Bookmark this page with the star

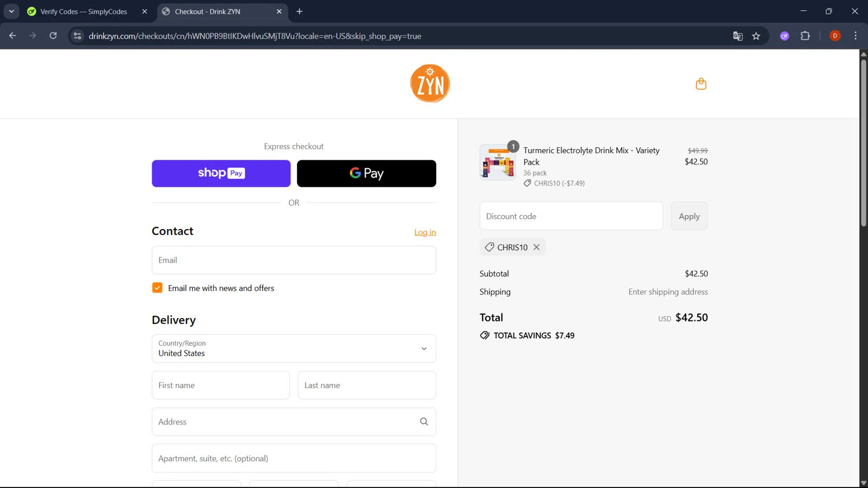point(756,36)
